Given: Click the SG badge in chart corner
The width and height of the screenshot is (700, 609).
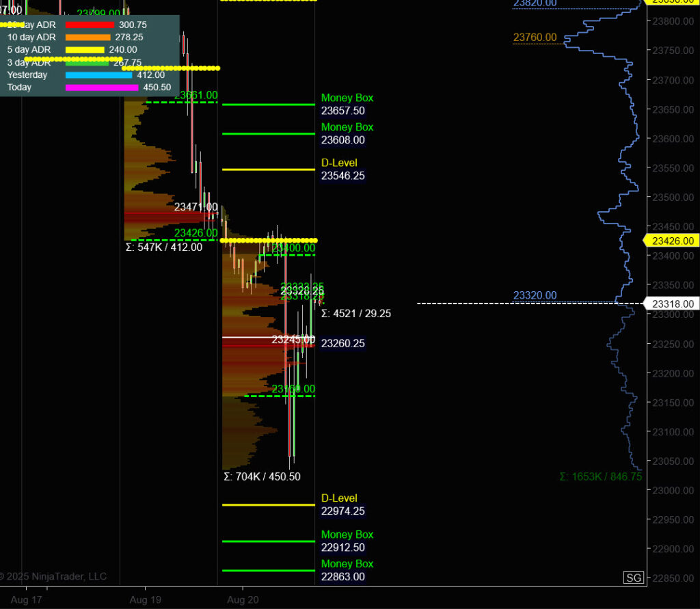Looking at the screenshot, I should coord(633,578).
